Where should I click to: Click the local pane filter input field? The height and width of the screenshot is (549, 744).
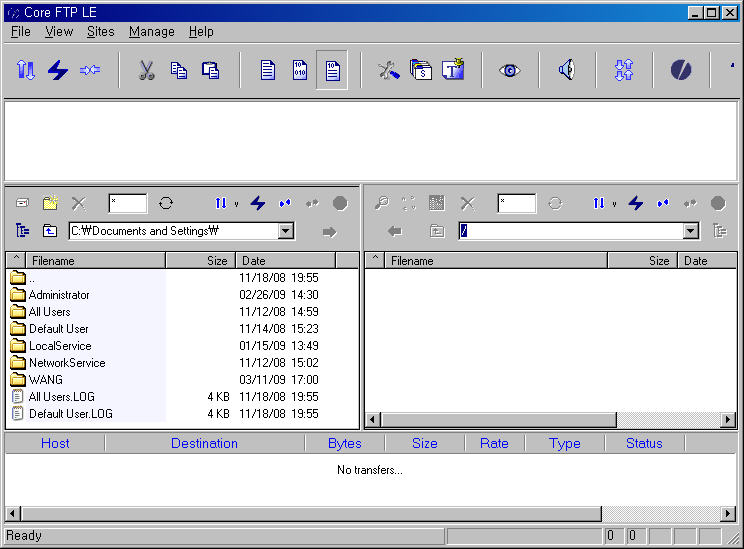pos(128,204)
